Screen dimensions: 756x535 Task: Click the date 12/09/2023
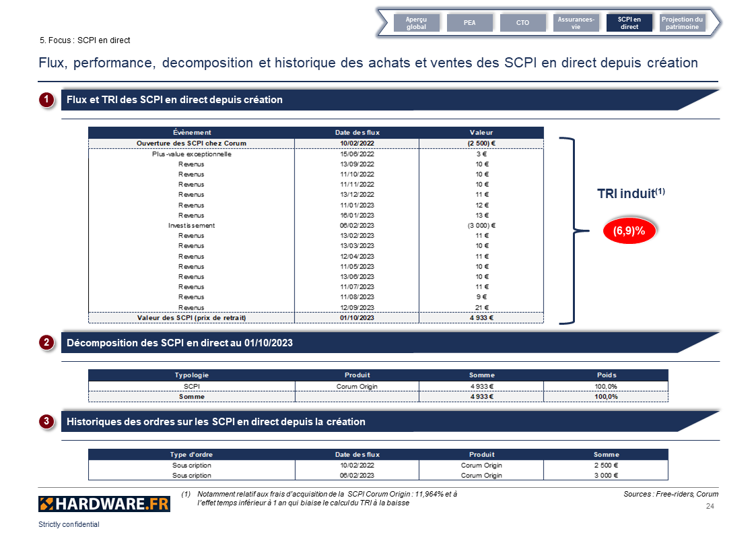tap(357, 307)
